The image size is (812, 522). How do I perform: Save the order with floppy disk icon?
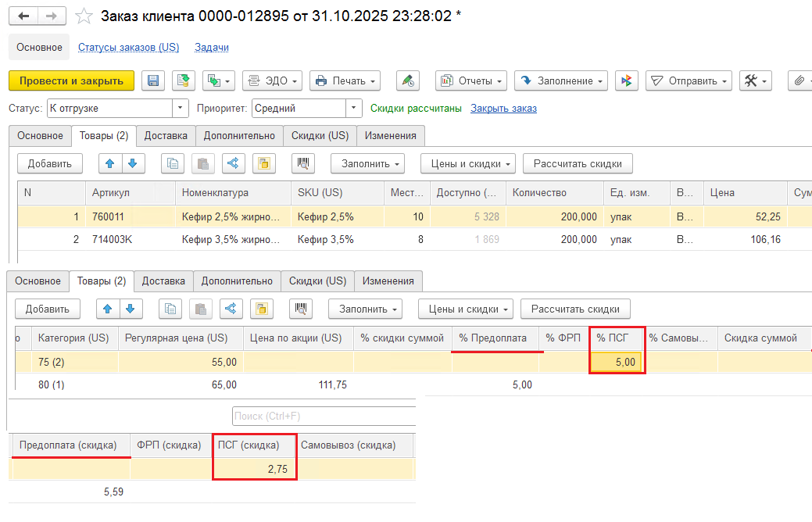(153, 80)
